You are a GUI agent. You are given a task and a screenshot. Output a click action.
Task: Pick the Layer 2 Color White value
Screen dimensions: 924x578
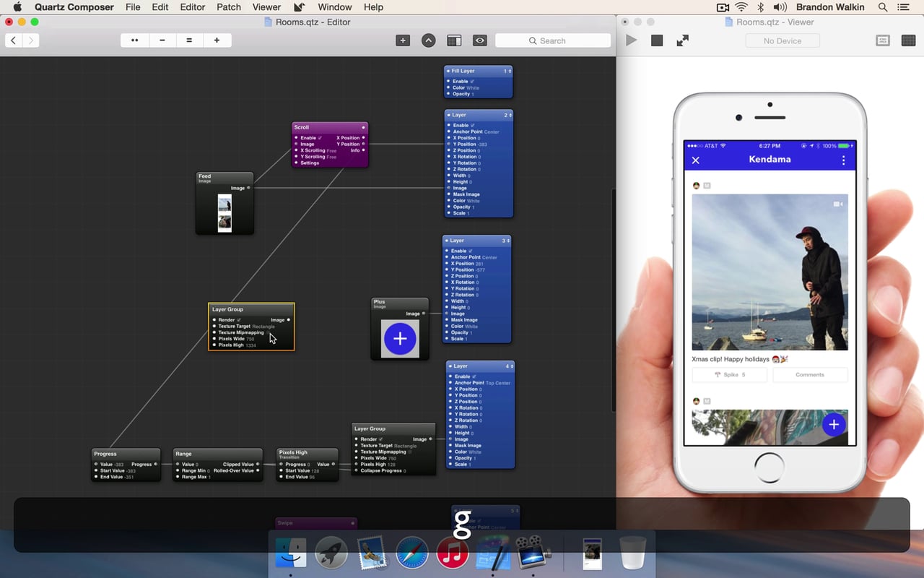point(474,201)
